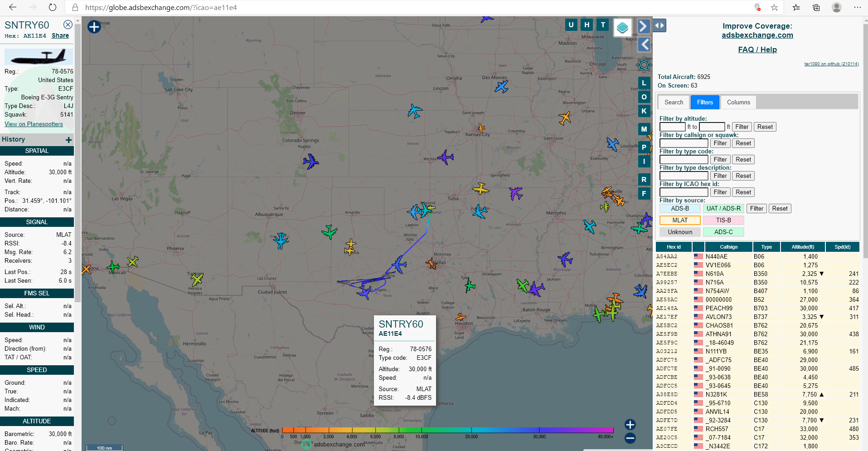The width and height of the screenshot is (868, 451).
Task: Select the ADS-B source filter
Action: point(680,209)
